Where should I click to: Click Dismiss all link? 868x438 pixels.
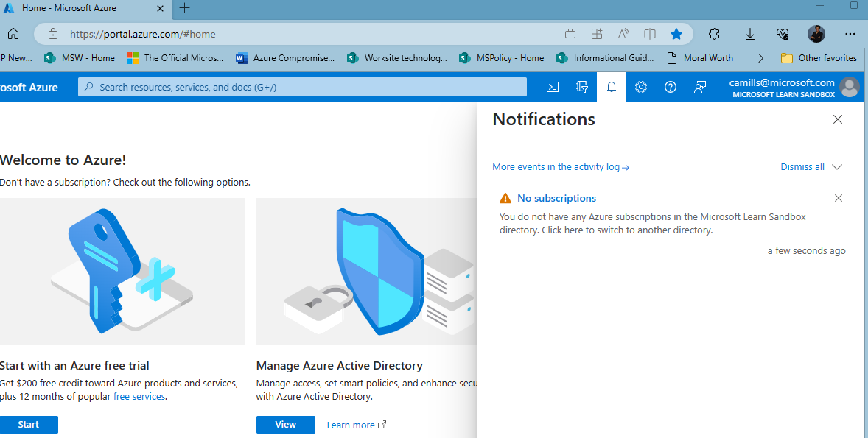(802, 167)
